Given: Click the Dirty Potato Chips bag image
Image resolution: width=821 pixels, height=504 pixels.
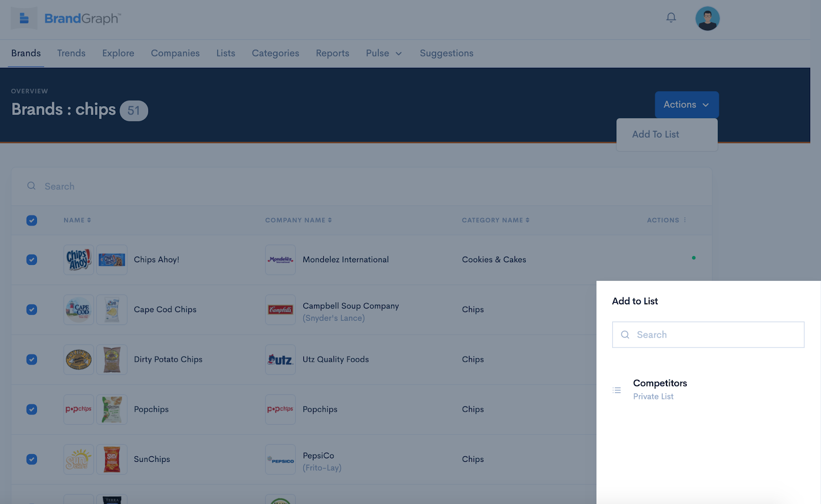Looking at the screenshot, I should 112,359.
